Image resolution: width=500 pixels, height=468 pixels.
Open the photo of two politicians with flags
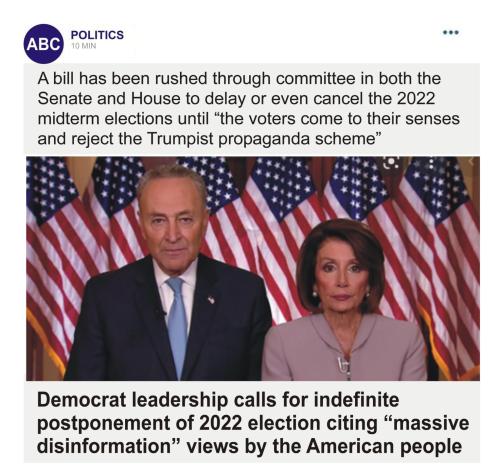tap(253, 268)
